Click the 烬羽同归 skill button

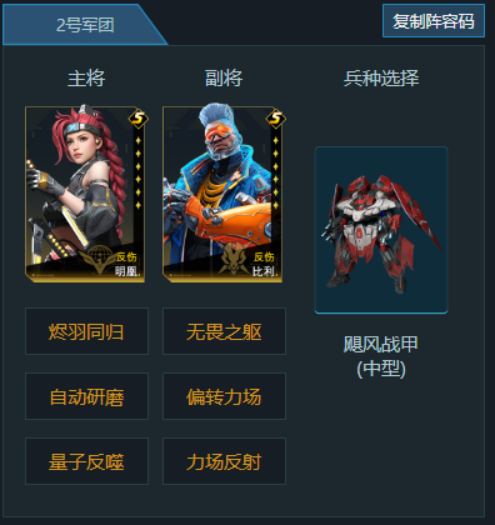click(87, 331)
